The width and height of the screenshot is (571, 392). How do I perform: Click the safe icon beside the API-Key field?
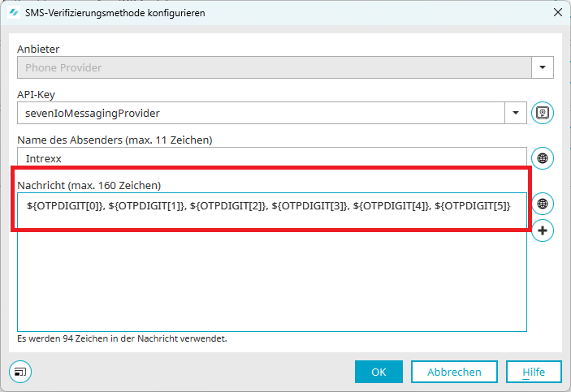click(x=542, y=113)
